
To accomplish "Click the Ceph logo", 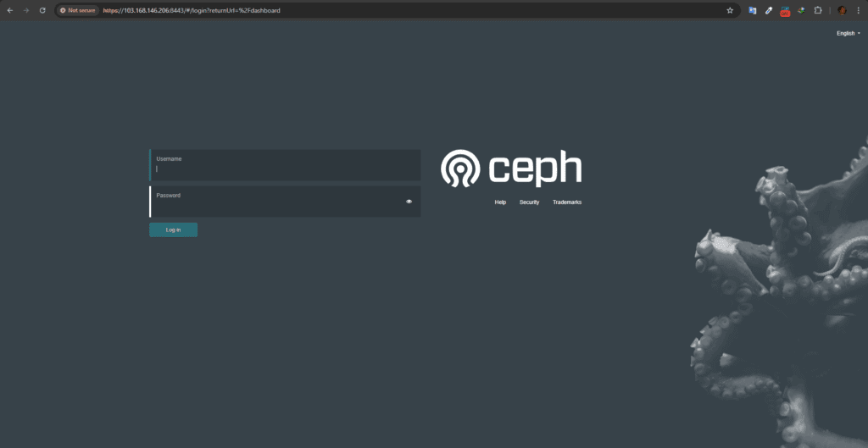I will click(x=511, y=169).
